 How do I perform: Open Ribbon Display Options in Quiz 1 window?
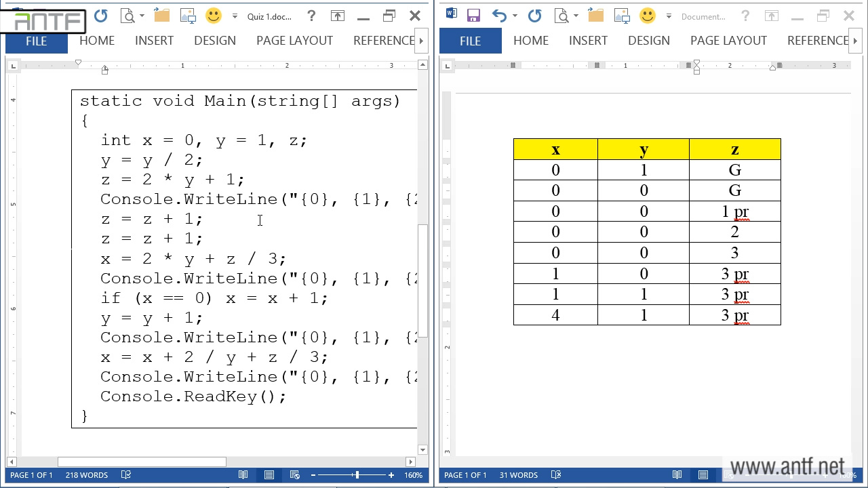pyautogui.click(x=337, y=16)
